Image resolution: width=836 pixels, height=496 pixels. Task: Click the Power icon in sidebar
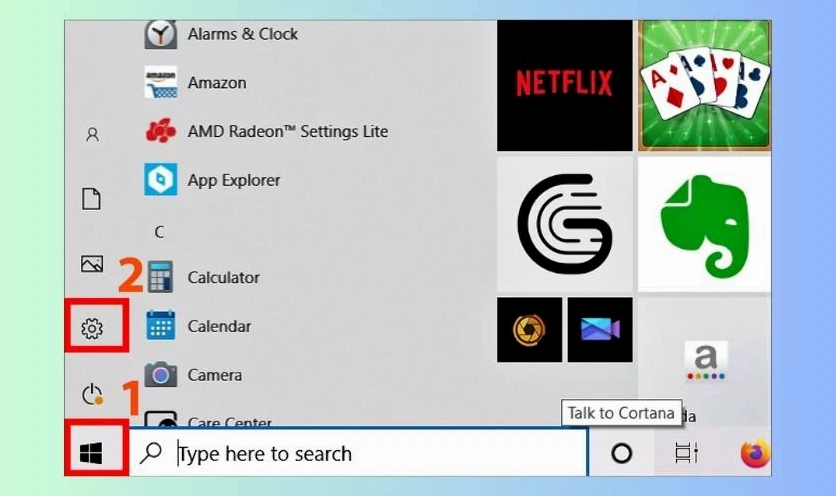(x=92, y=394)
